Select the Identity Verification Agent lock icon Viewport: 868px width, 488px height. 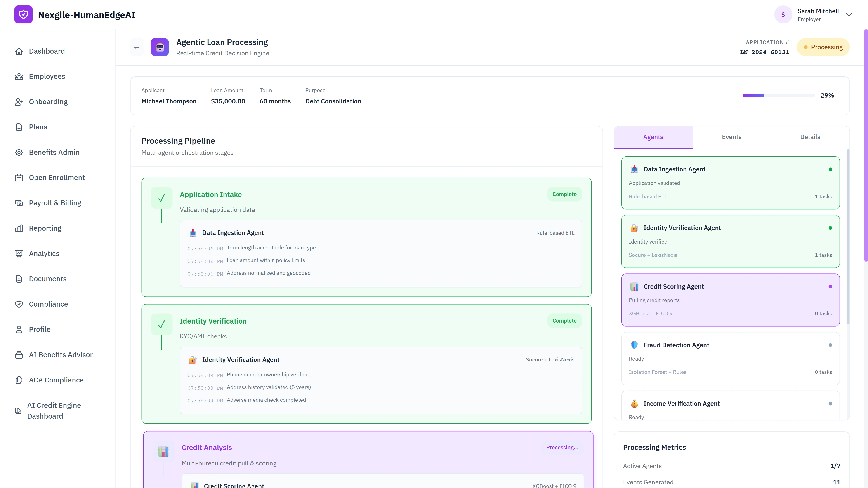634,228
